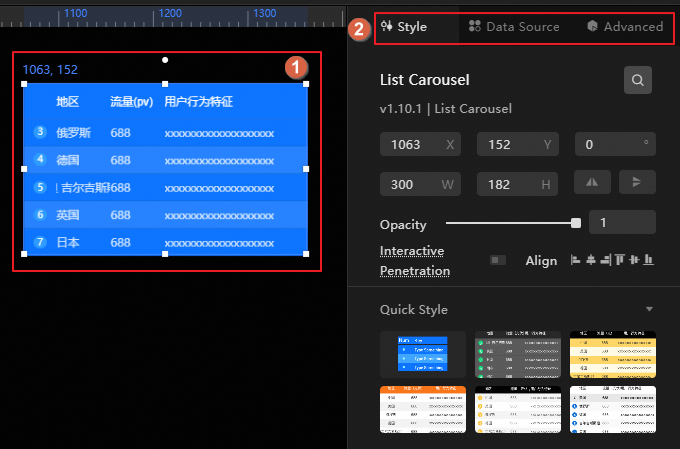Click the 地区 column header
The width and height of the screenshot is (680, 449).
pos(68,102)
